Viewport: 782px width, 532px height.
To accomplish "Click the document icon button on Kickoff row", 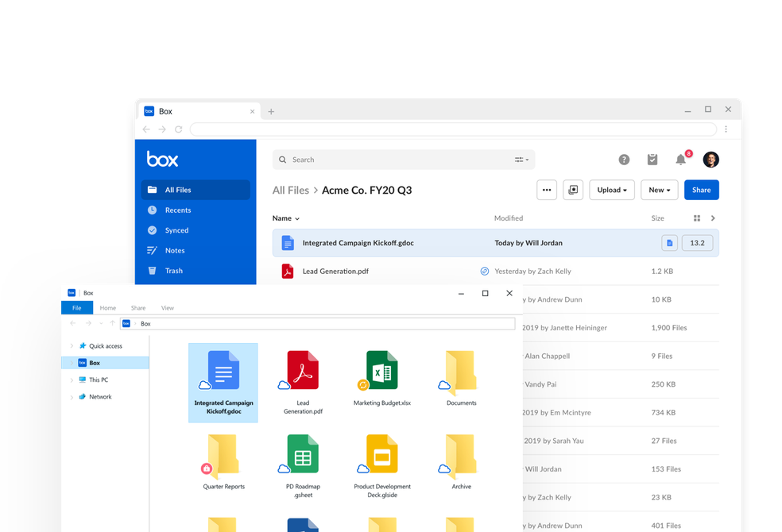I will point(669,243).
